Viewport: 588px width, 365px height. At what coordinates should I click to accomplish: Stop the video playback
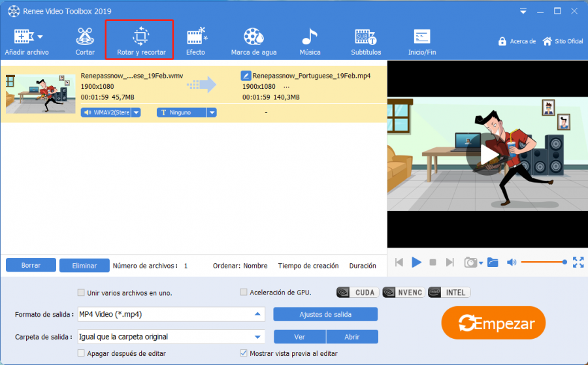coord(433,262)
